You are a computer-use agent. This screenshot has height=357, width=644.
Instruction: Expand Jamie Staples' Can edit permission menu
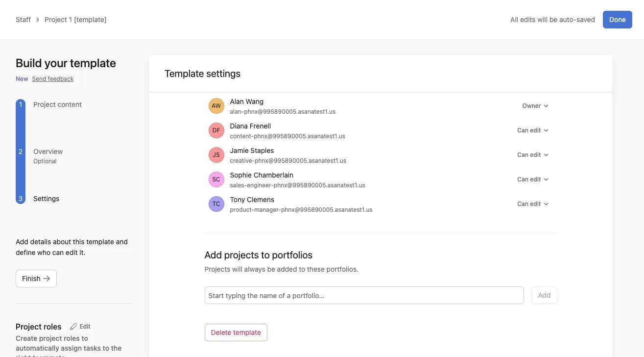pyautogui.click(x=533, y=155)
